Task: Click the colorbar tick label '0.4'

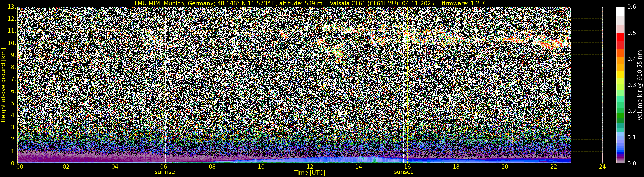Action: point(632,59)
